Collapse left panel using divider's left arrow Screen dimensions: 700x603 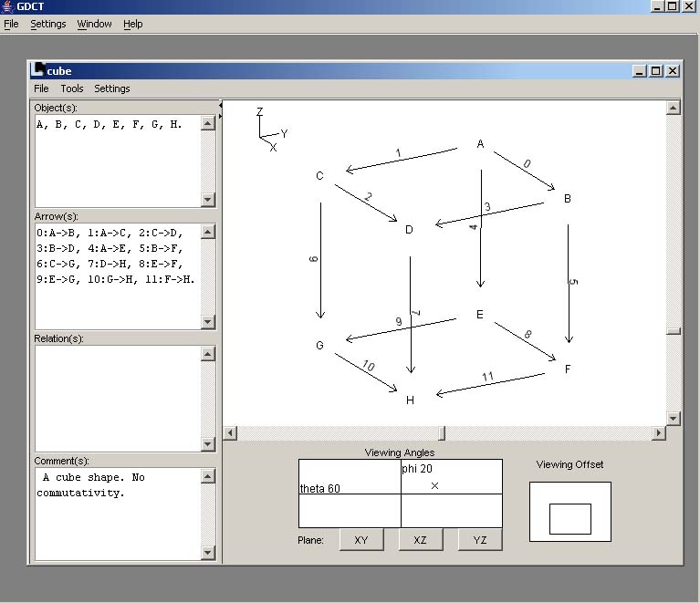pyautogui.click(x=220, y=106)
